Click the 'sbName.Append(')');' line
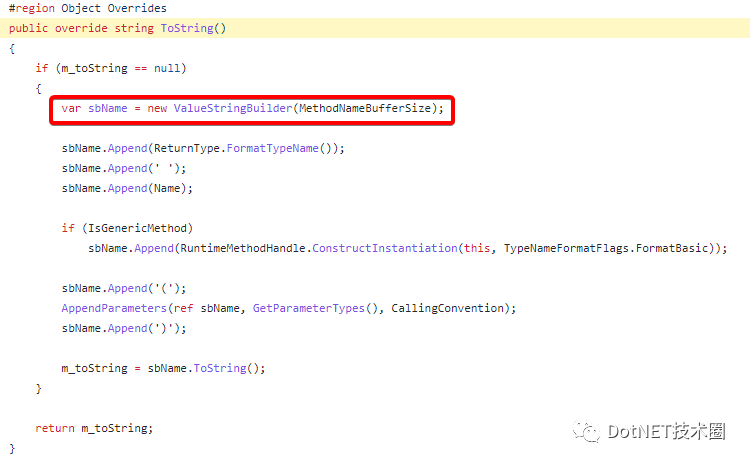 click(x=124, y=328)
